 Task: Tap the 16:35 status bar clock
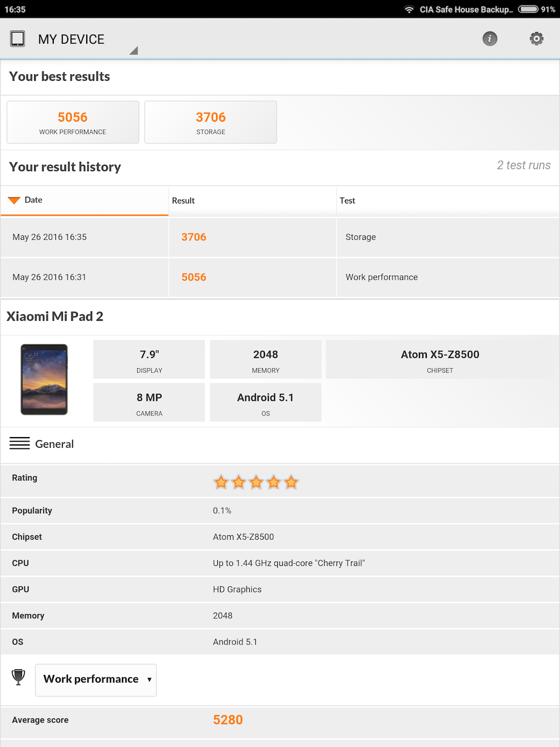coord(15,9)
